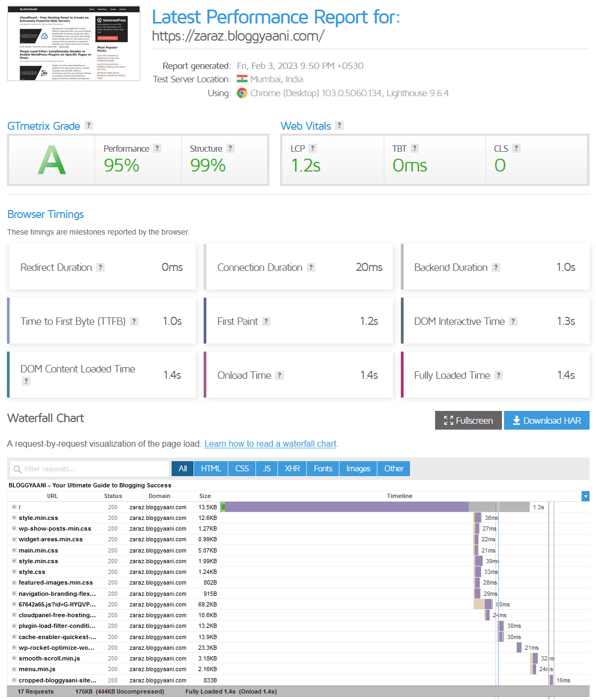This screenshot has width=596, height=700.
Task: Open the Performance score help icon
Action: coord(157,148)
